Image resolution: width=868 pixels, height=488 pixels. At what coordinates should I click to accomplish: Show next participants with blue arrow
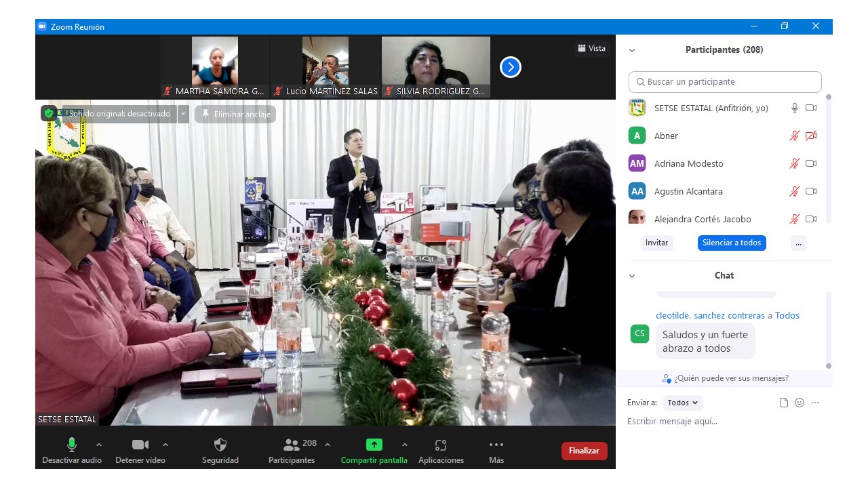511,66
